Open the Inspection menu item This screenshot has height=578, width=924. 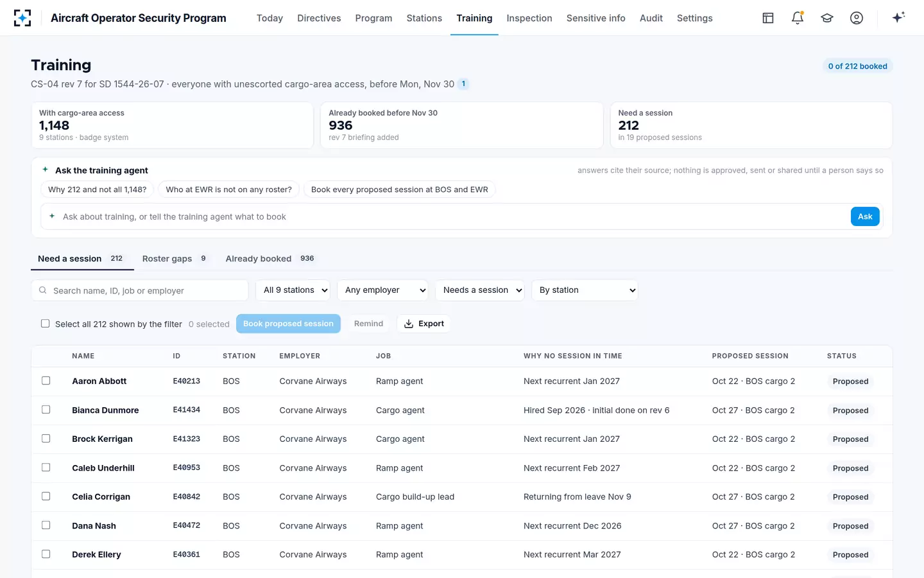pyautogui.click(x=529, y=18)
